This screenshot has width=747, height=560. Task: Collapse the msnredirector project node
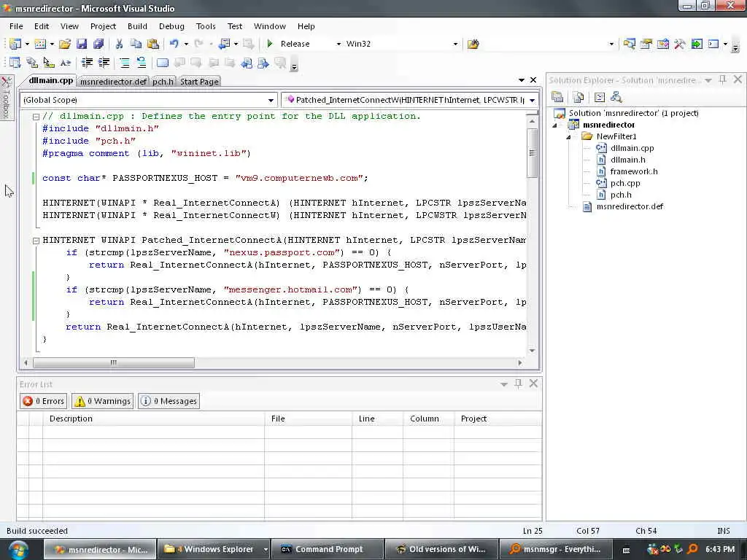point(554,125)
